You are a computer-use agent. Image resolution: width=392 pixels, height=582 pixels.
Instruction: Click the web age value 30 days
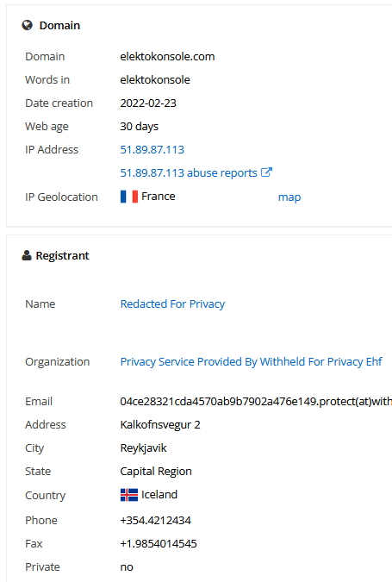point(139,127)
